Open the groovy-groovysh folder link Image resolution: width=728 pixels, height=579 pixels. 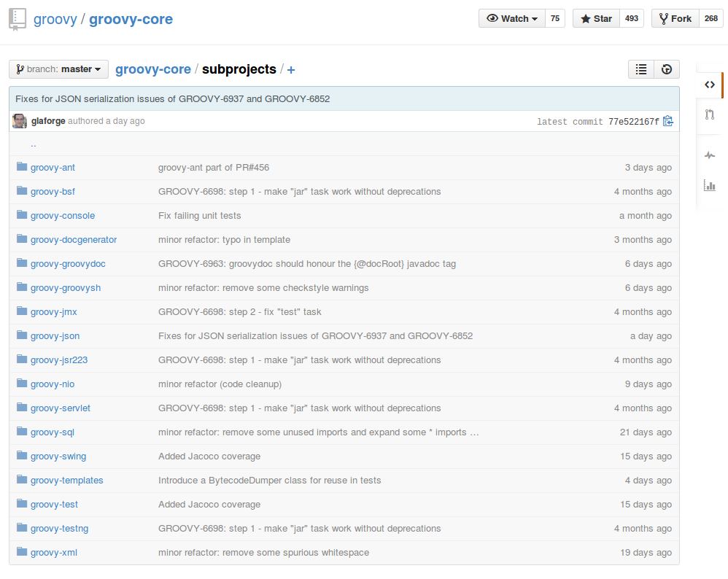(66, 288)
